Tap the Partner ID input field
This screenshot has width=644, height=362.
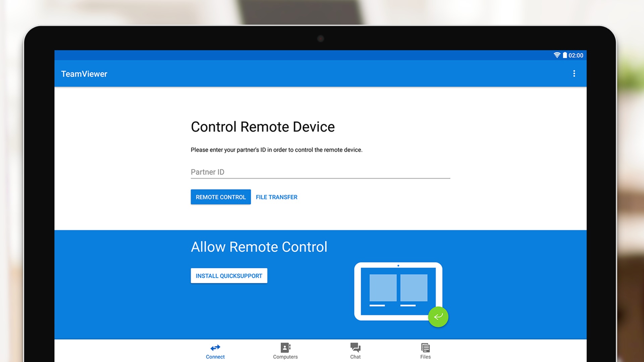tap(322, 172)
